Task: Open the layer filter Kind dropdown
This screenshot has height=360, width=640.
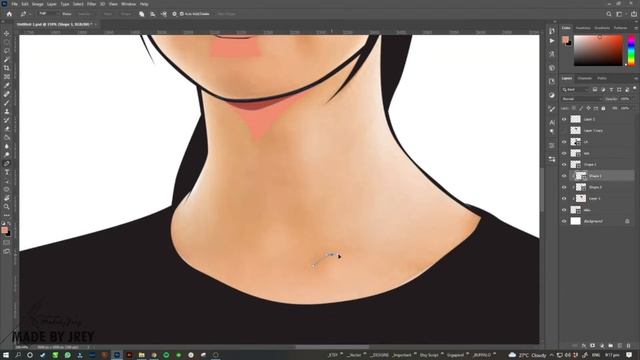Action: click(576, 89)
